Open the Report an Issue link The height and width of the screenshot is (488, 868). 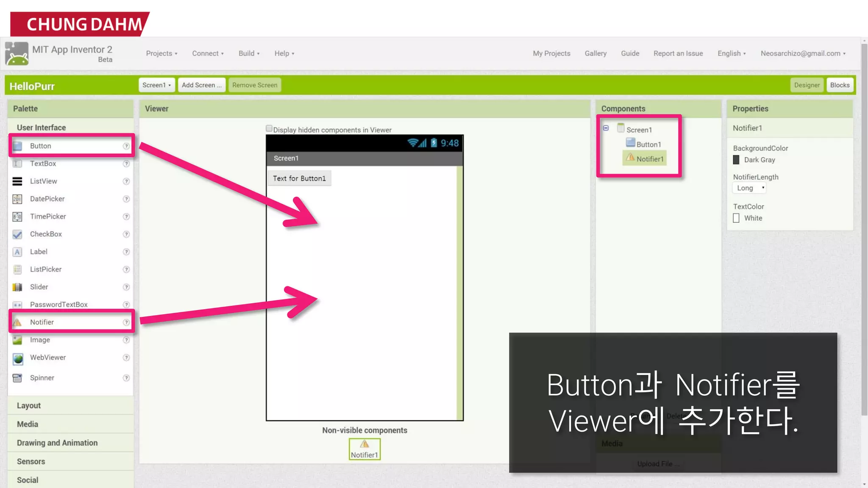678,53
